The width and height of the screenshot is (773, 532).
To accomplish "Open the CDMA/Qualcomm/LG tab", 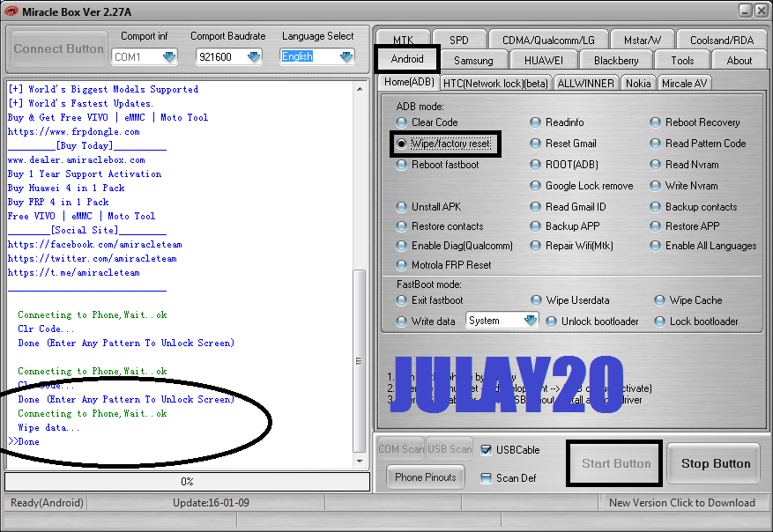I will tap(548, 40).
